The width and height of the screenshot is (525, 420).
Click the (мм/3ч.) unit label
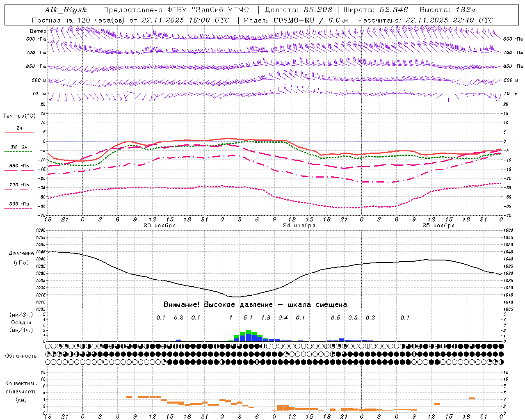point(21,315)
